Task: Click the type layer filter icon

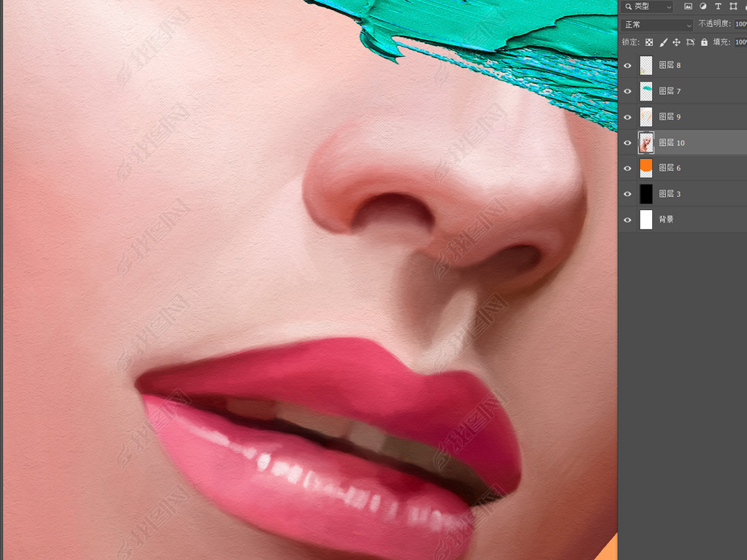Action: coord(718,7)
